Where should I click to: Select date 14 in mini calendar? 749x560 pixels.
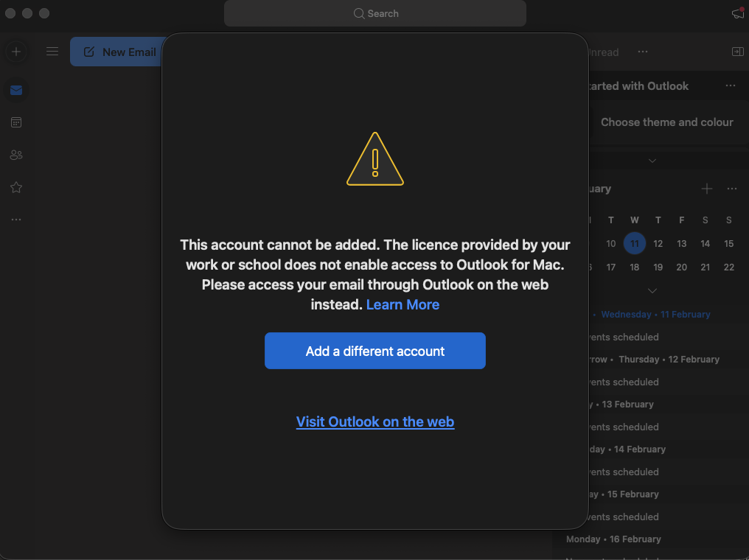(x=705, y=243)
